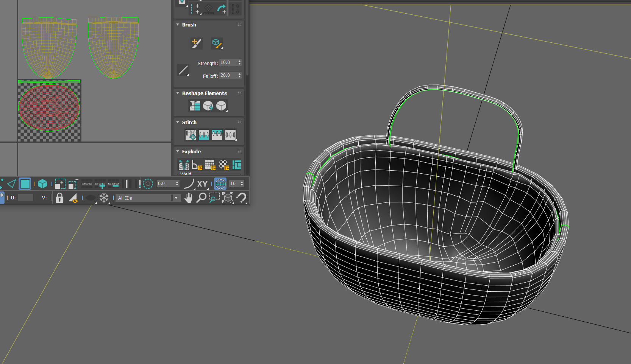The width and height of the screenshot is (631, 364).
Task: Toggle Display Only Selected Polygons icon
Action: point(73,198)
